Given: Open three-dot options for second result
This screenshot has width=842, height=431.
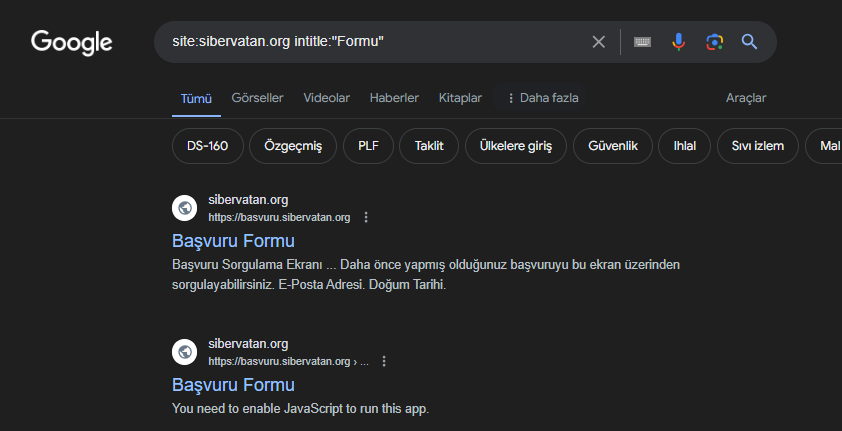Looking at the screenshot, I should tap(384, 361).
